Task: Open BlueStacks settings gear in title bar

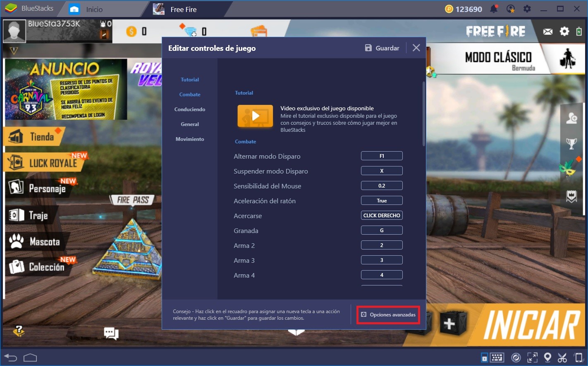Action: tap(527, 9)
